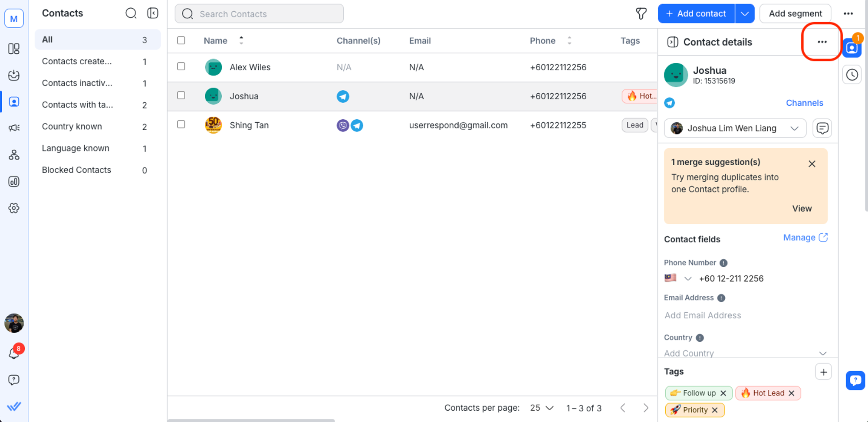Collapse the Contact details panel icon
Viewport: 868px width, 422px height.
point(673,42)
